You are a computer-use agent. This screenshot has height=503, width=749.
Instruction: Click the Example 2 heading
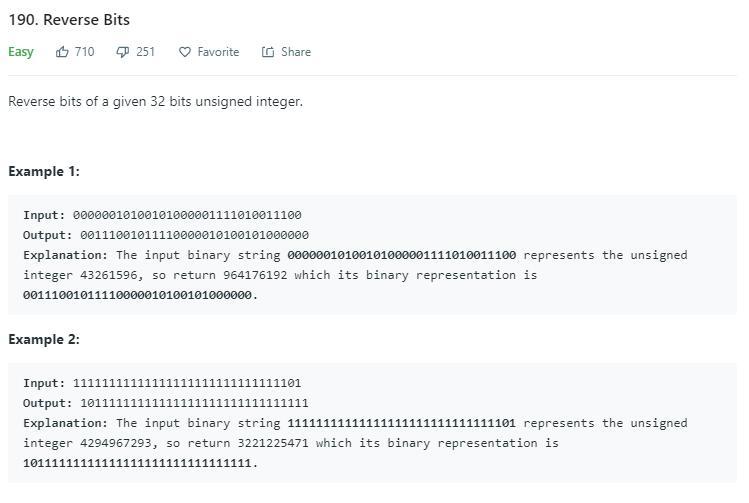44,339
